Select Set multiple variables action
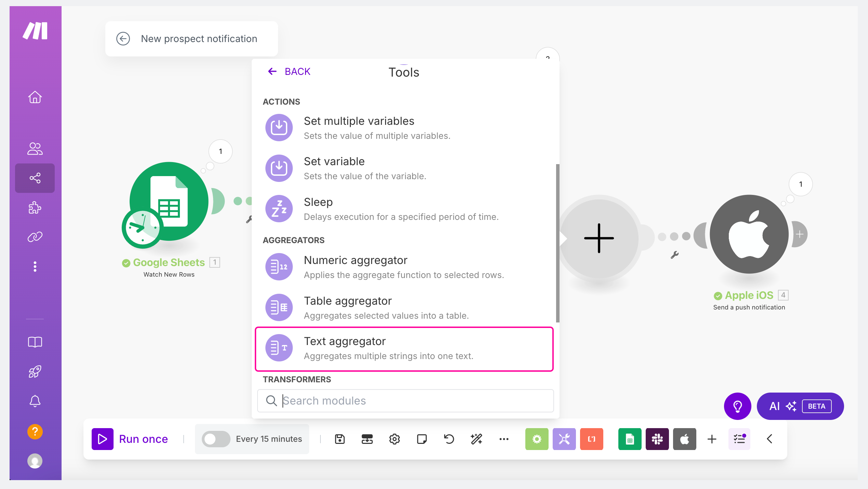 [x=404, y=128]
